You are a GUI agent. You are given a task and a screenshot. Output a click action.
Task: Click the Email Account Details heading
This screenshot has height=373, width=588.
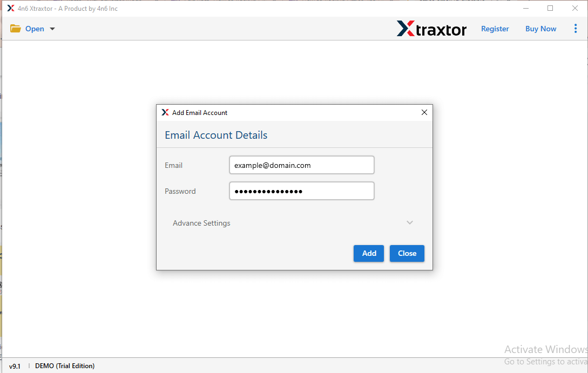pyautogui.click(x=216, y=135)
